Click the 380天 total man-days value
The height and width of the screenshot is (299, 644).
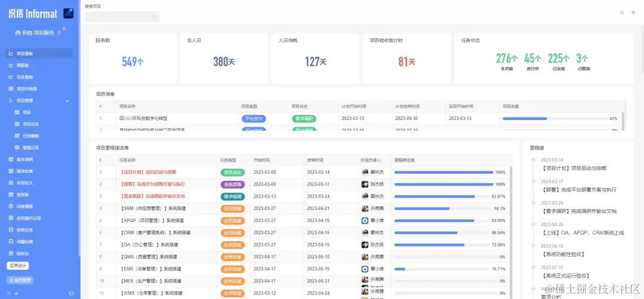[224, 61]
